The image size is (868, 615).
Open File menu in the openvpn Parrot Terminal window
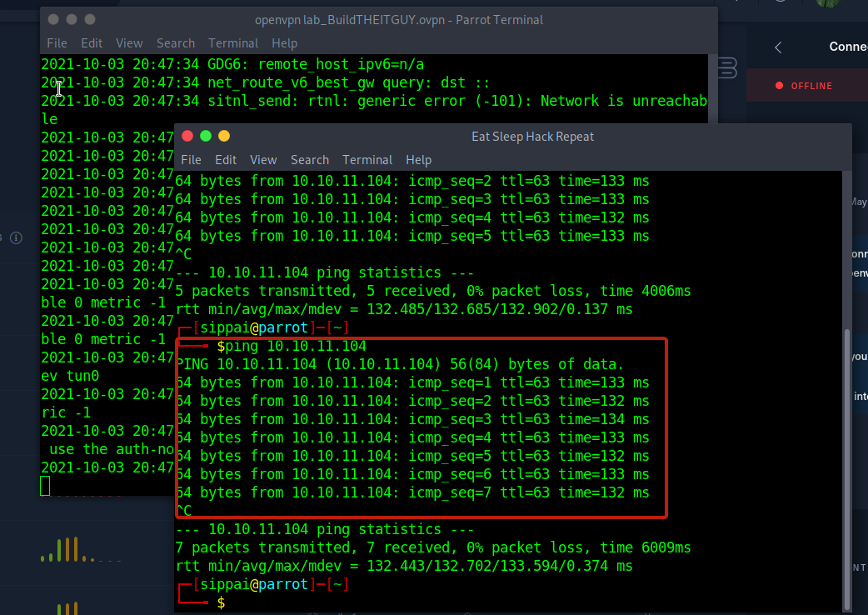click(57, 43)
